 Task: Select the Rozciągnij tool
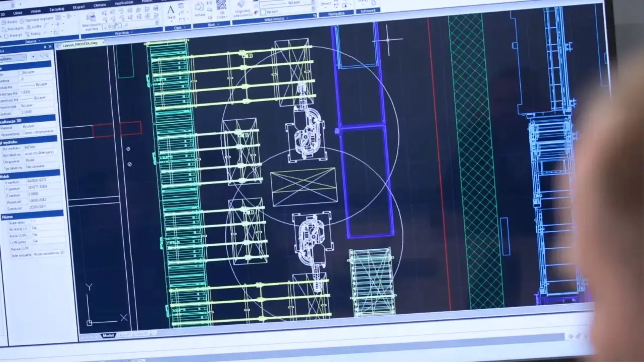pos(12,29)
